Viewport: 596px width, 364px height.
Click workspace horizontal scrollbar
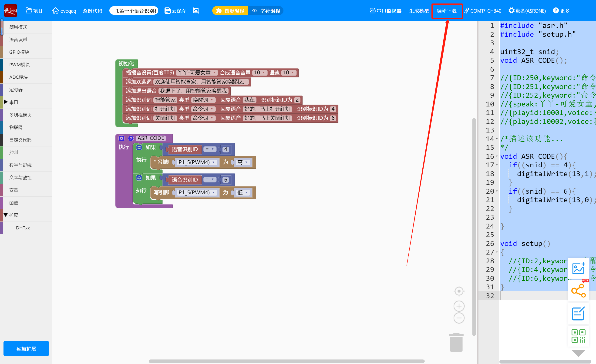pos(287,361)
